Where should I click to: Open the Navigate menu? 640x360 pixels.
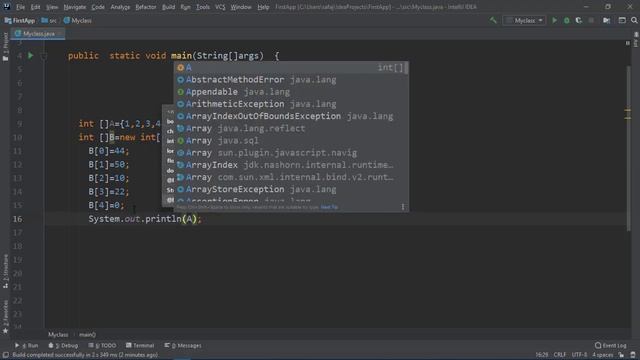[75, 7]
